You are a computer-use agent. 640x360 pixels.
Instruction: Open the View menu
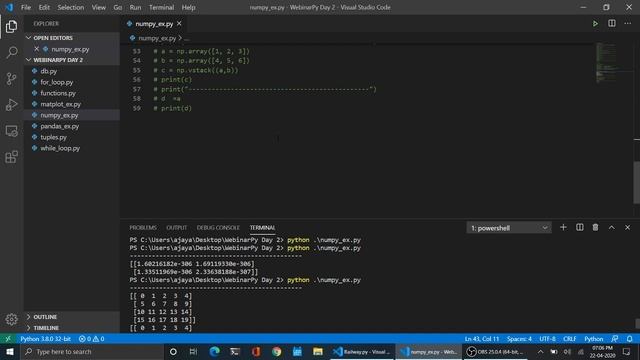[x=98, y=7]
